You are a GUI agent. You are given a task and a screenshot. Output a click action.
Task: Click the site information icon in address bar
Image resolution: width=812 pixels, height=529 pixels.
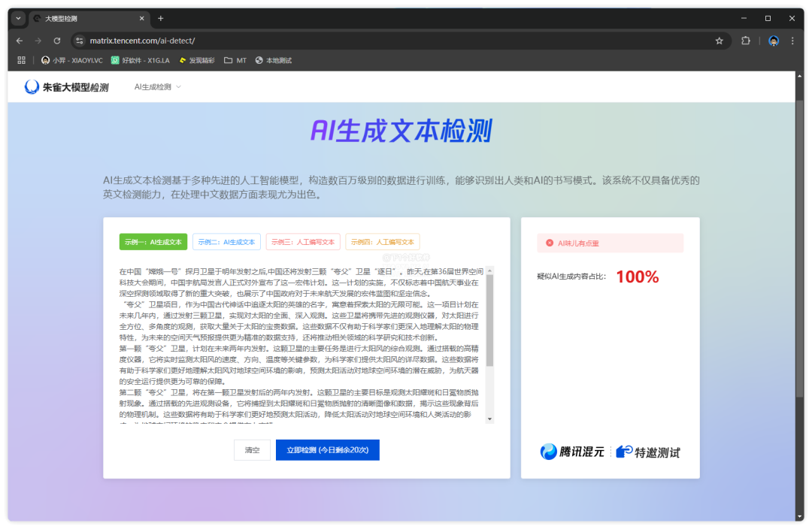coord(80,41)
